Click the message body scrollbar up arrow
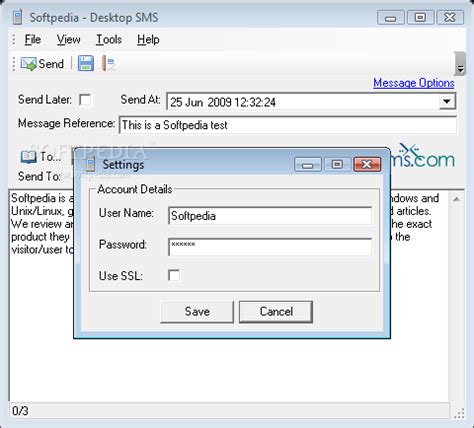Viewport: 474px width, 428px height. (x=457, y=199)
